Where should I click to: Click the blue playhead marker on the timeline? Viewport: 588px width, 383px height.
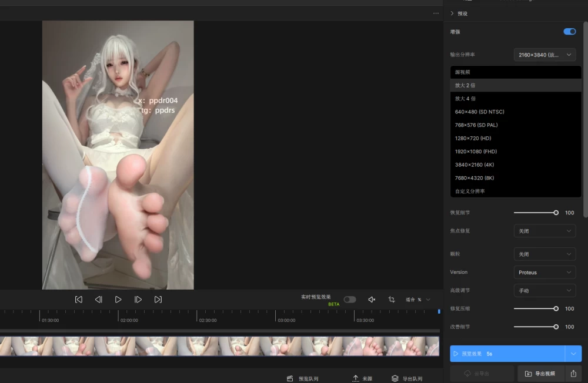point(439,311)
